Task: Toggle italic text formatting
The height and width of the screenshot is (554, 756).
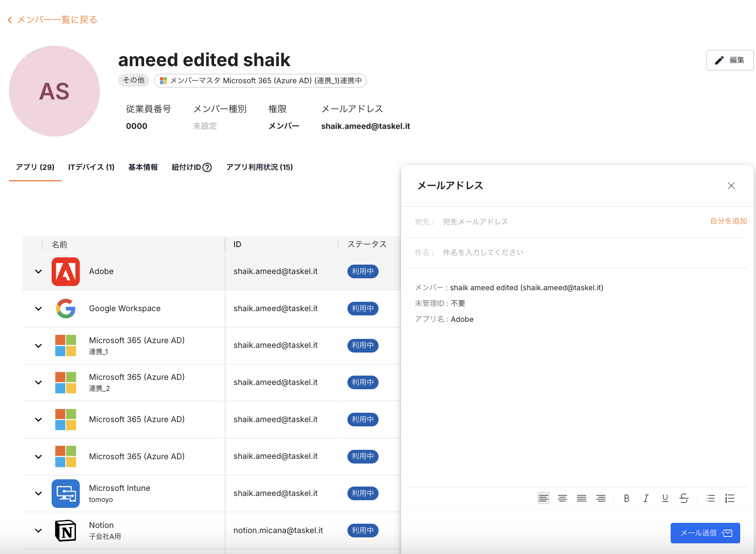Action: 646,498
